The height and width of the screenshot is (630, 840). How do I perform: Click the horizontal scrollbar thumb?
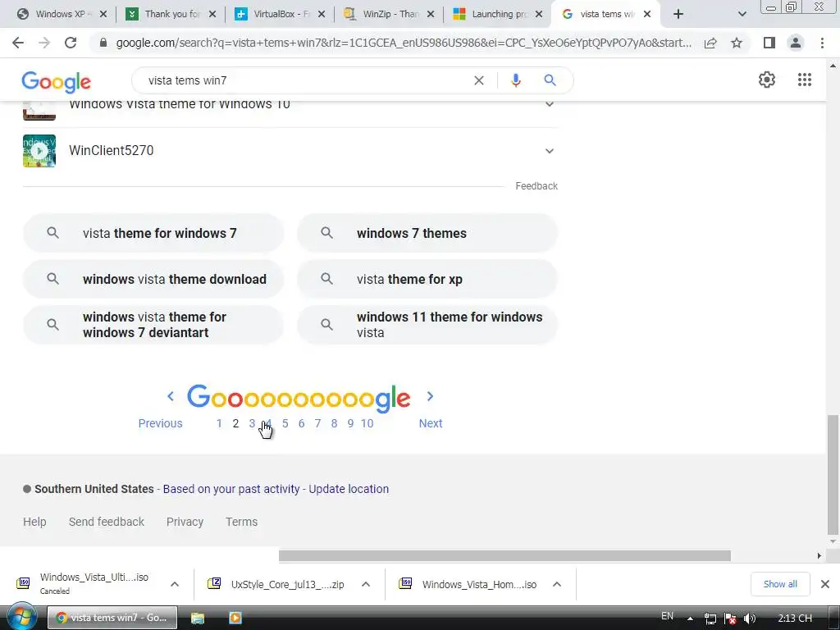[x=504, y=555]
